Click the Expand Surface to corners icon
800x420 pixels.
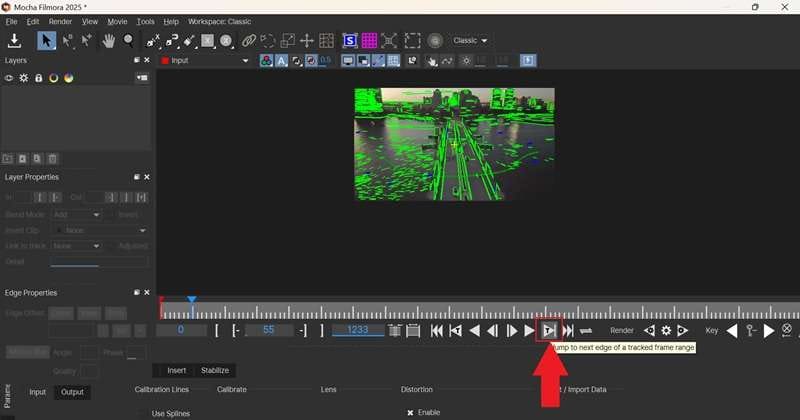(389, 40)
